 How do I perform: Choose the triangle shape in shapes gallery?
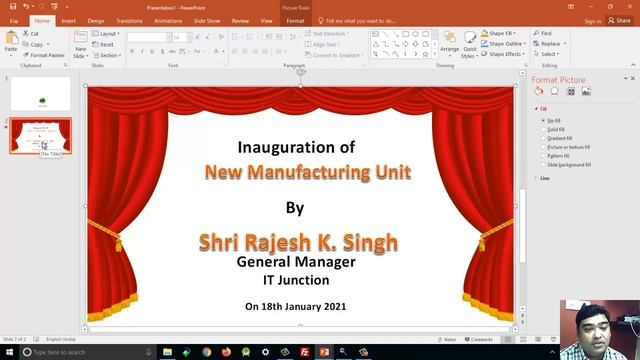(376, 44)
